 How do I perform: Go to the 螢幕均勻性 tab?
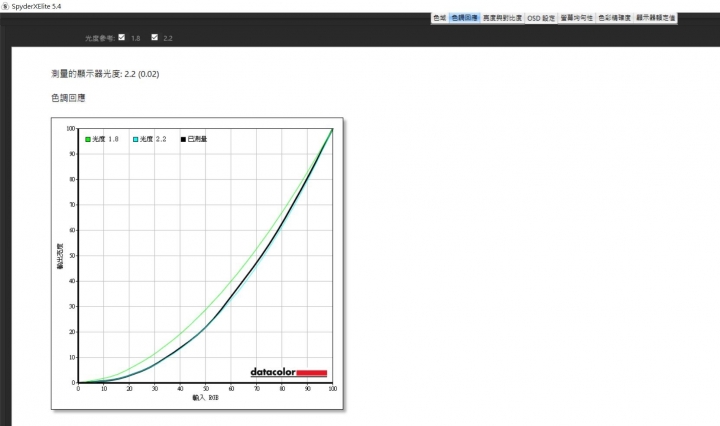point(576,18)
